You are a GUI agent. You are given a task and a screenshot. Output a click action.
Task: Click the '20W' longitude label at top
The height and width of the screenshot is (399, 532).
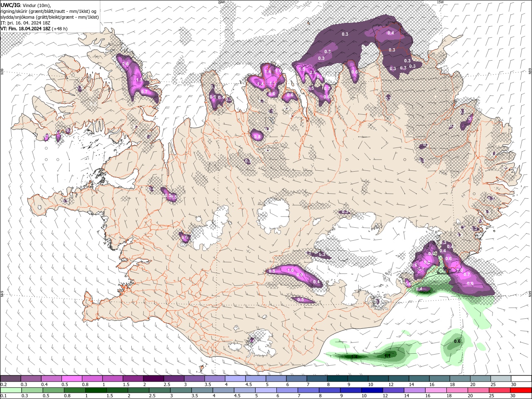click(221, 2)
